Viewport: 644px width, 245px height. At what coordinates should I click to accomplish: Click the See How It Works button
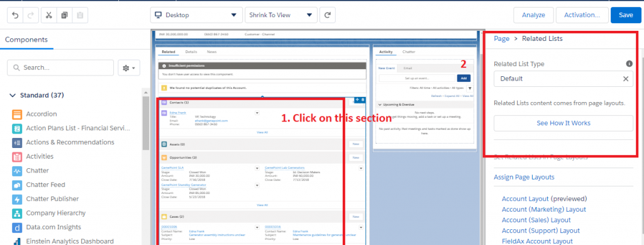(x=563, y=123)
